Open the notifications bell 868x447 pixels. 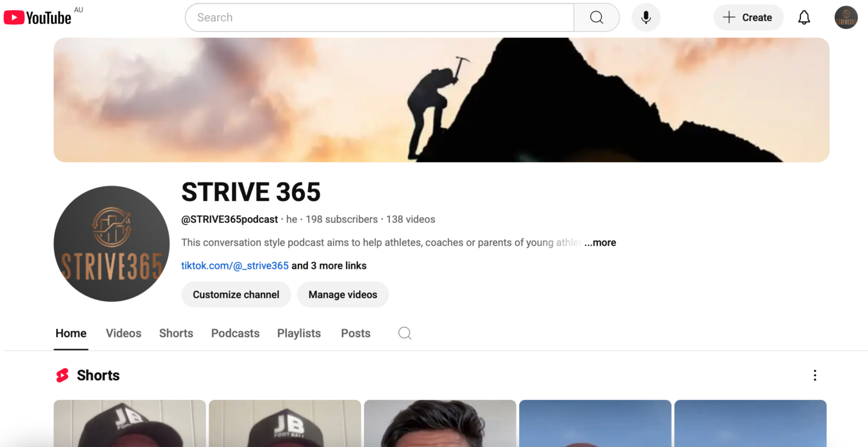click(804, 17)
